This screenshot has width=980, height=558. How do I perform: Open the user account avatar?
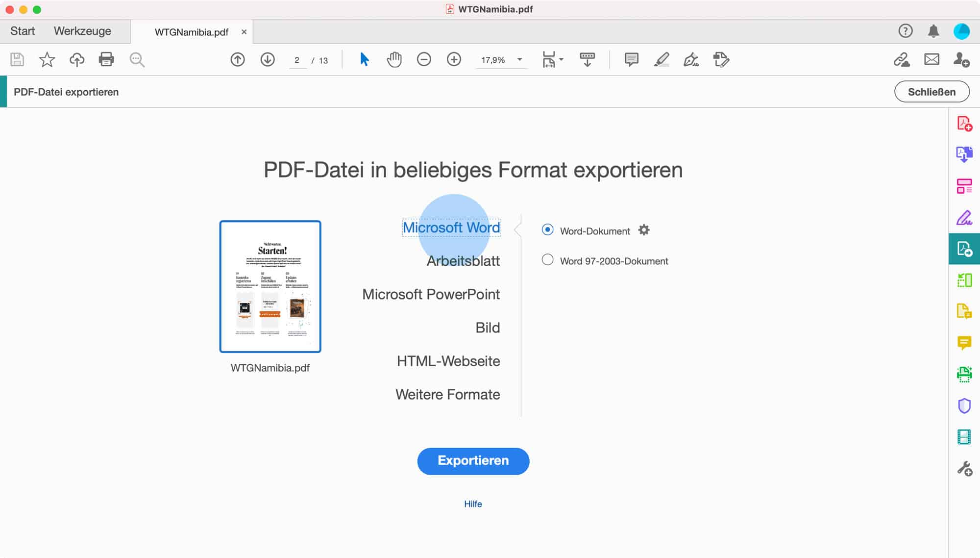click(x=961, y=31)
